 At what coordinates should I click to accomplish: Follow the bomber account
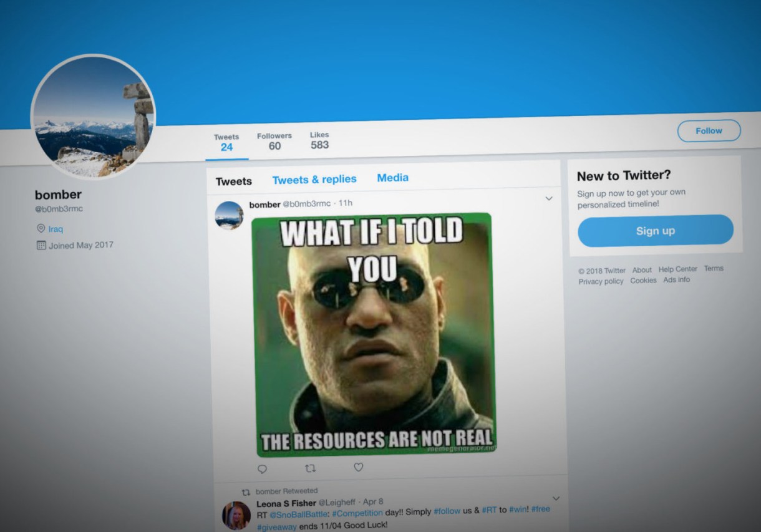click(709, 131)
